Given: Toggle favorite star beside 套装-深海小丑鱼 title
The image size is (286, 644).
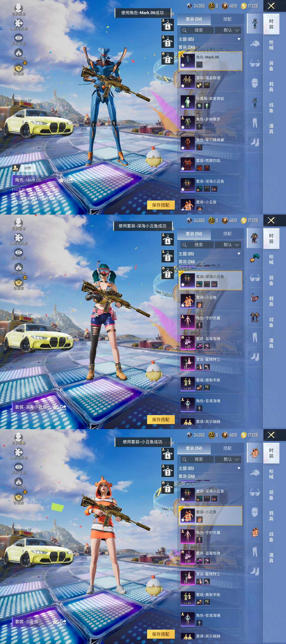Looking at the screenshot, I should pos(55,407).
